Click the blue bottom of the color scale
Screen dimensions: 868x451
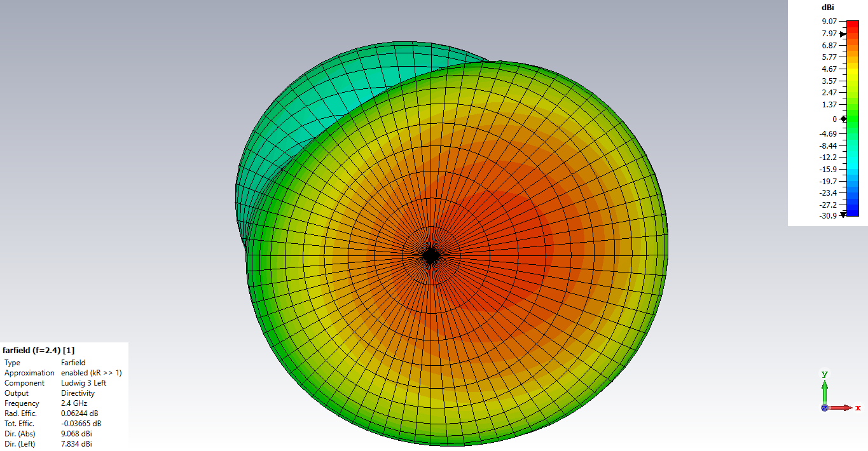coord(852,213)
